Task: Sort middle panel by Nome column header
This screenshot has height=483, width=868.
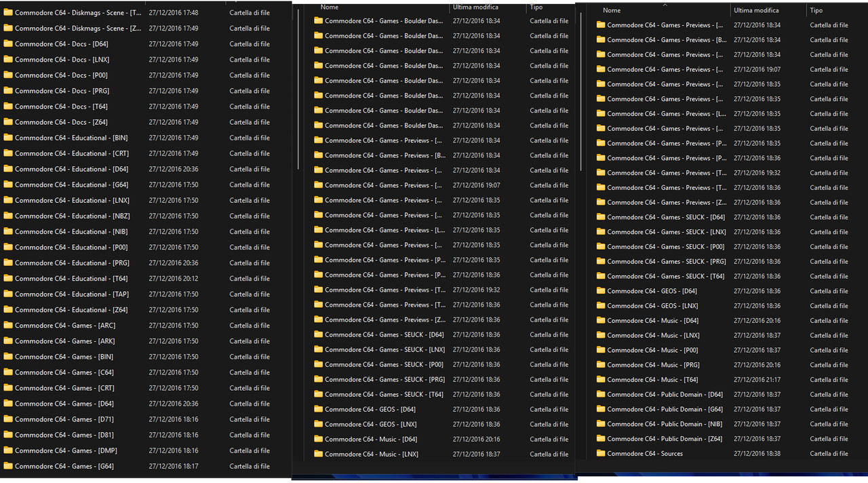Action: [x=330, y=7]
